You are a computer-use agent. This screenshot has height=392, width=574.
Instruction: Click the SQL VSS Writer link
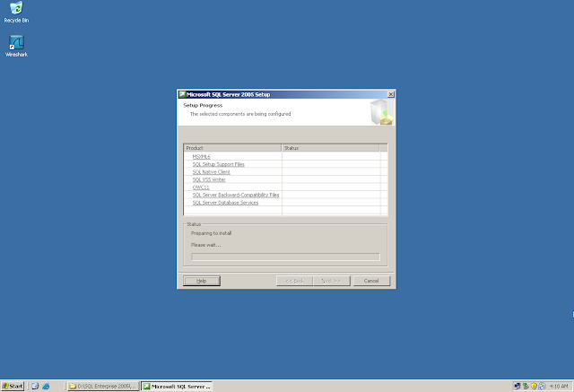[209, 179]
